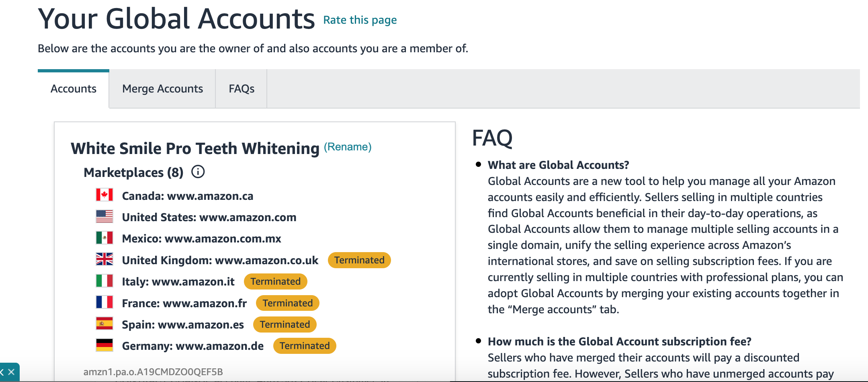Click the France Terminated badge
Image resolution: width=868 pixels, height=382 pixels.
288,303
